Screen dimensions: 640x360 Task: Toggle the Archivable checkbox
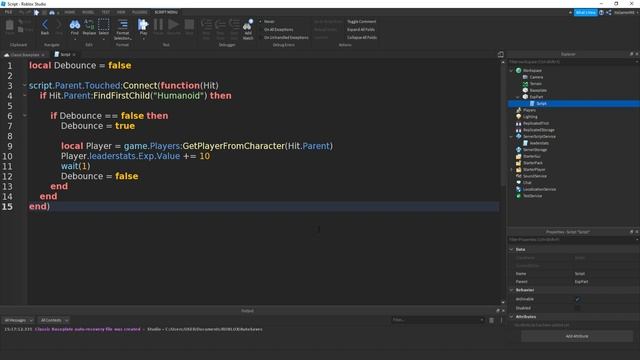pos(577,299)
